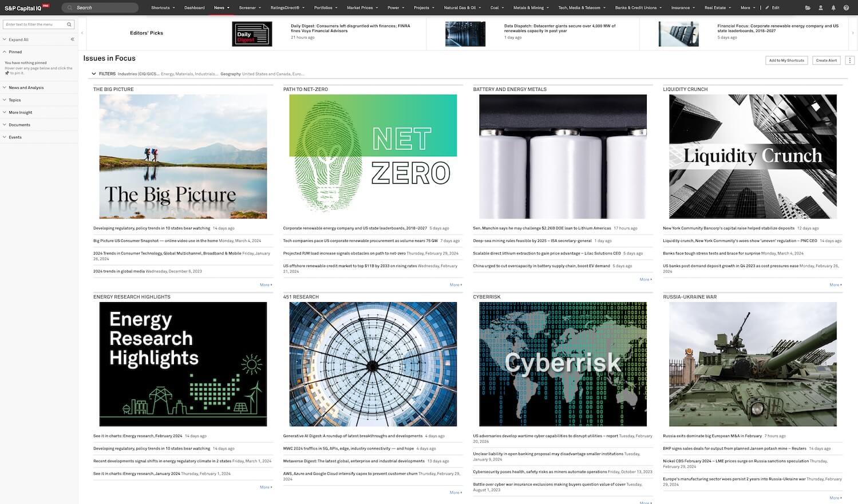The height and width of the screenshot is (504, 858).
Task: Open '2024 trends in global media' article
Action: click(x=119, y=271)
